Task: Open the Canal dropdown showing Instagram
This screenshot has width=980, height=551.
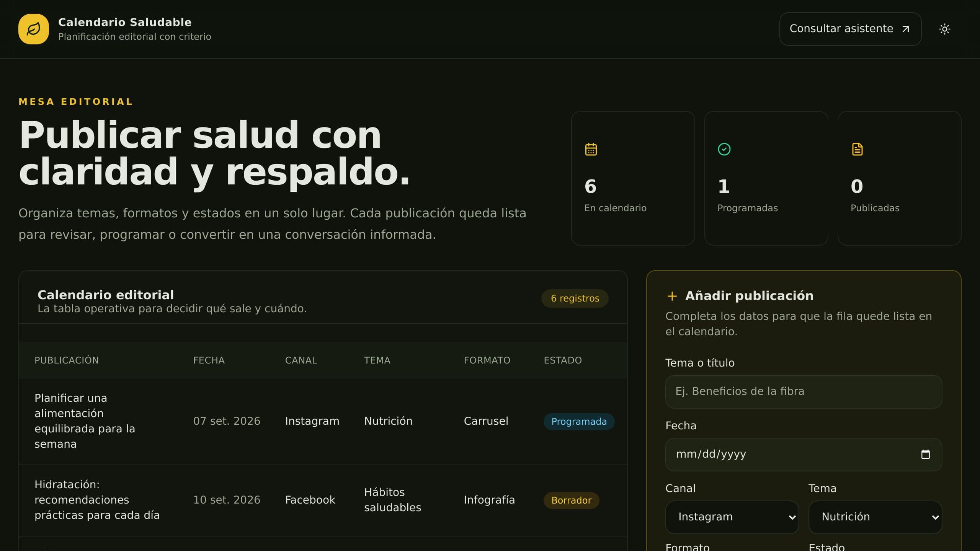Action: (732, 517)
